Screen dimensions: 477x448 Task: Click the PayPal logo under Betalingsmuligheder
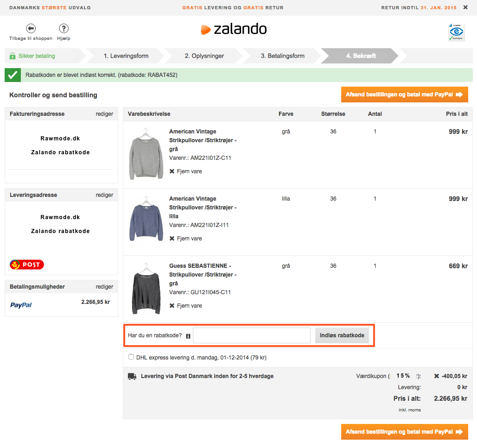point(20,305)
